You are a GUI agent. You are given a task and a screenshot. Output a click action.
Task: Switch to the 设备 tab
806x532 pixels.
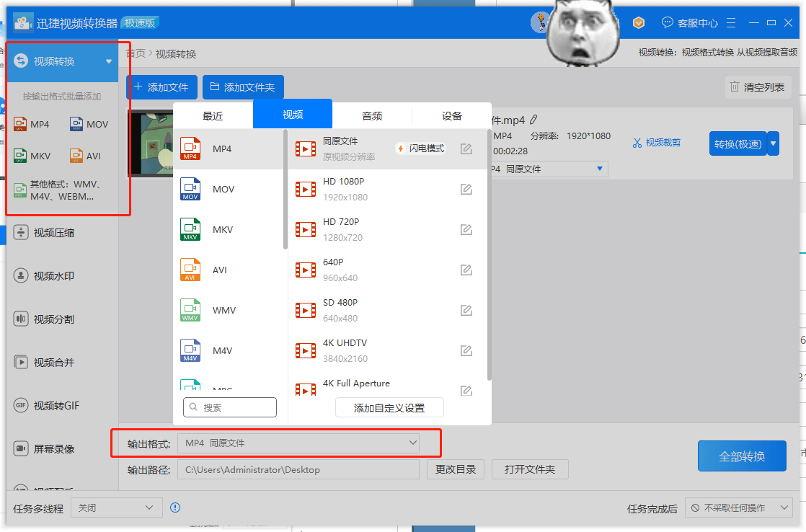coord(452,115)
